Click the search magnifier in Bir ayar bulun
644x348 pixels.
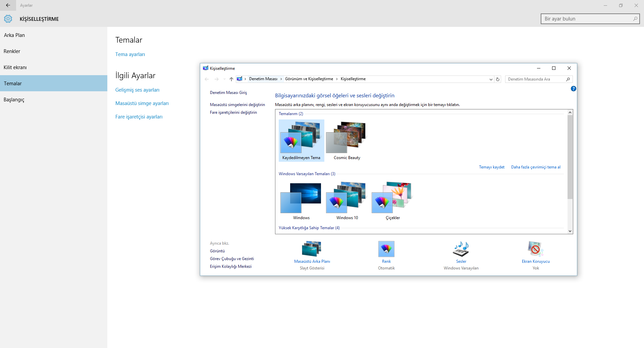635,19
